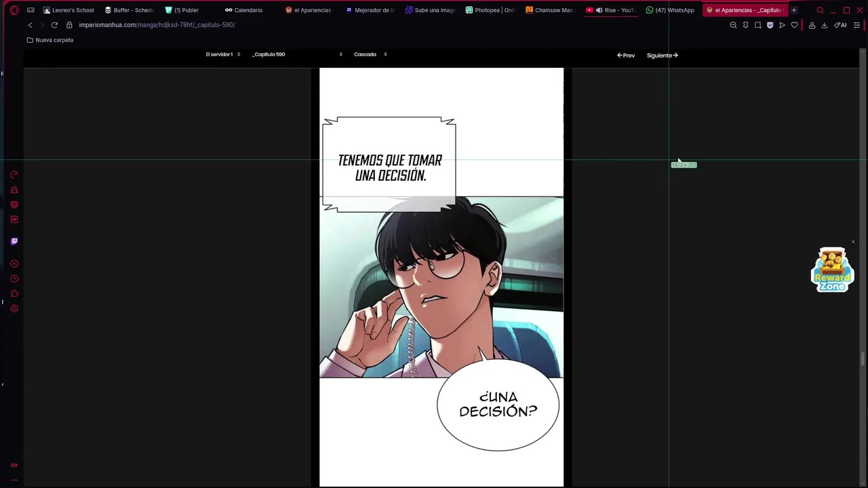The image size is (868, 488).
Task: Open the tab search magnifier
Action: pyautogui.click(x=820, y=10)
